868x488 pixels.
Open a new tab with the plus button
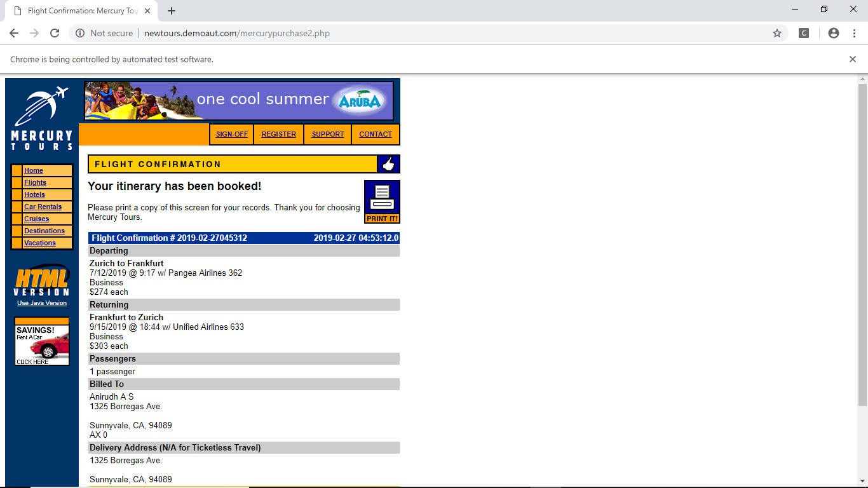pyautogui.click(x=172, y=11)
